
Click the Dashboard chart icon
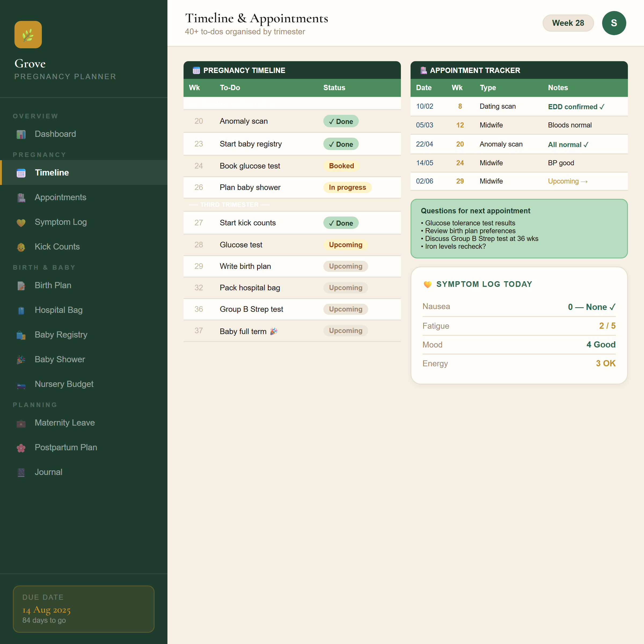click(21, 134)
